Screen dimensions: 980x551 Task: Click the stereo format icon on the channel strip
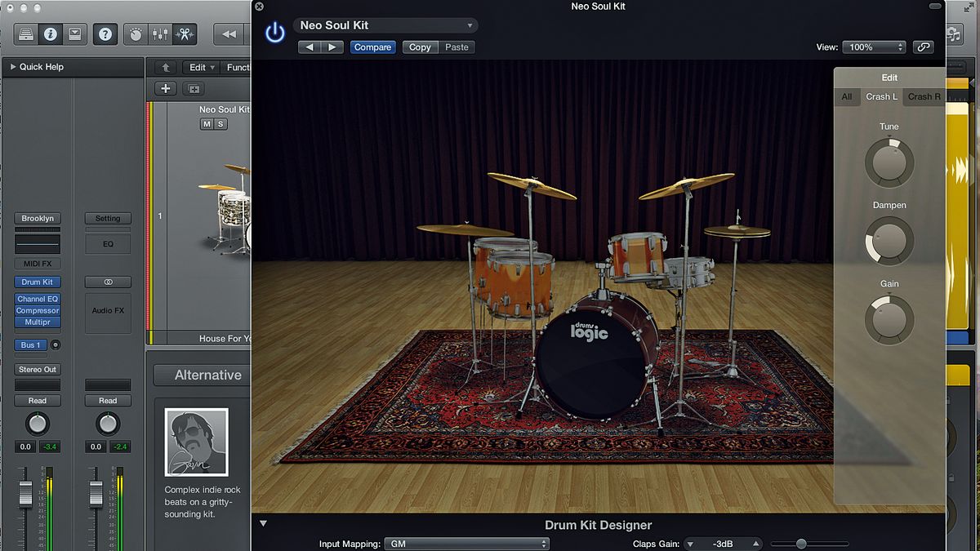coord(108,282)
